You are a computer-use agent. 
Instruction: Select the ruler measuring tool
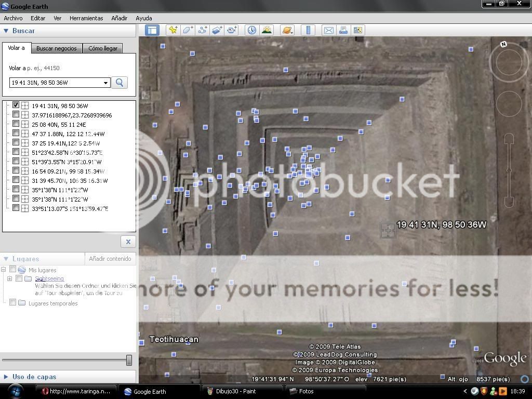pyautogui.click(x=309, y=30)
